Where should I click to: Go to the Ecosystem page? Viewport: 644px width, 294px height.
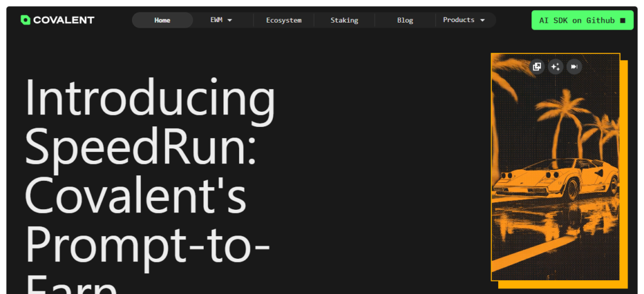[x=284, y=20]
